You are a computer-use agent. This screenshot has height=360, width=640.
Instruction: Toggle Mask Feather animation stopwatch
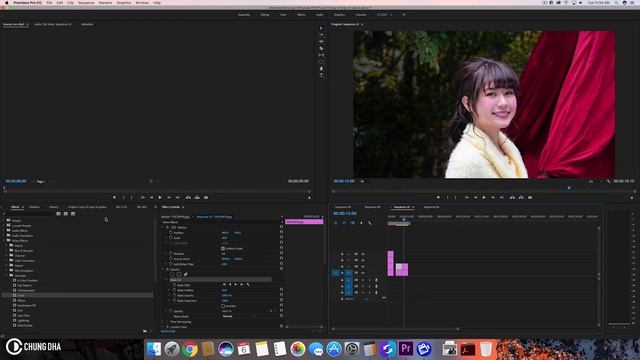point(174,290)
